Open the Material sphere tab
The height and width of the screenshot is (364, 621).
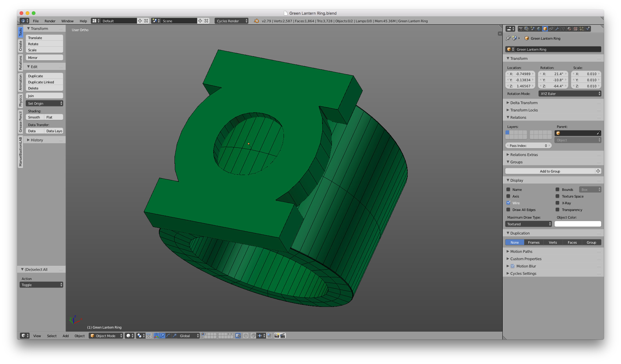coord(569,29)
